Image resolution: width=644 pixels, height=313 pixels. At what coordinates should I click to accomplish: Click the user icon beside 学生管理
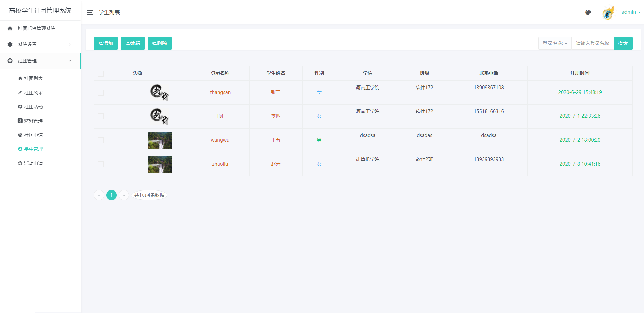(x=20, y=149)
